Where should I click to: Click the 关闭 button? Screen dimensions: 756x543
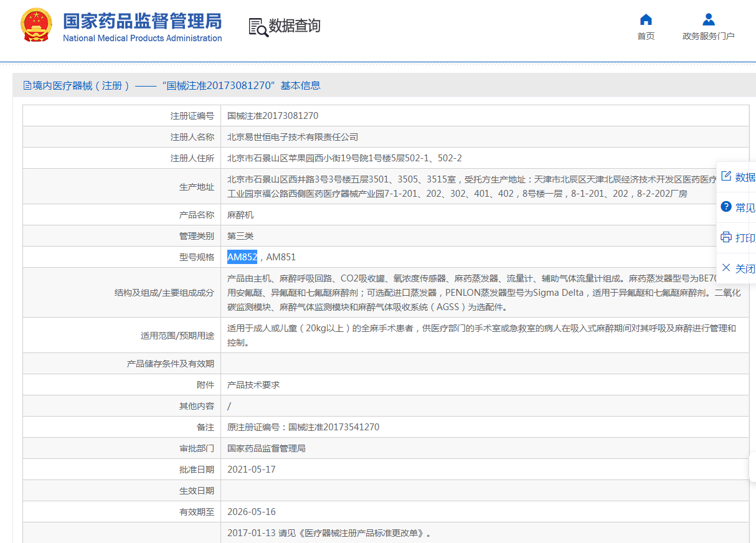point(745,268)
